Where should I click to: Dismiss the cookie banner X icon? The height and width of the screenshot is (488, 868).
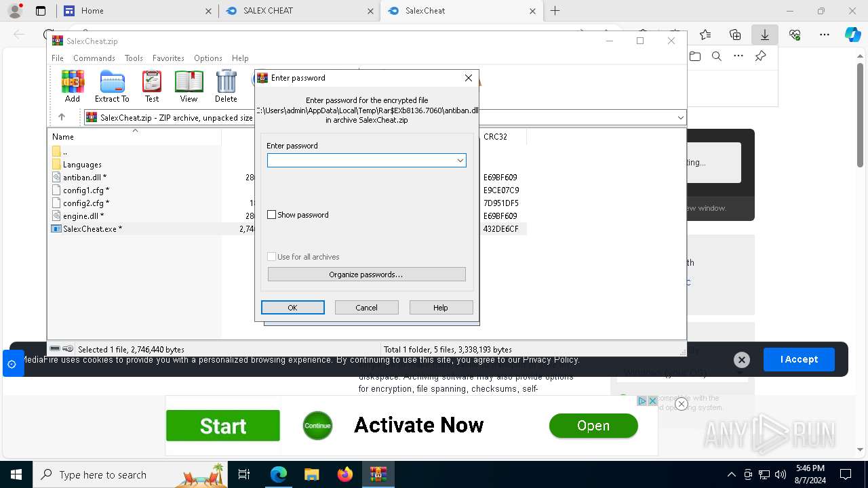click(x=742, y=360)
